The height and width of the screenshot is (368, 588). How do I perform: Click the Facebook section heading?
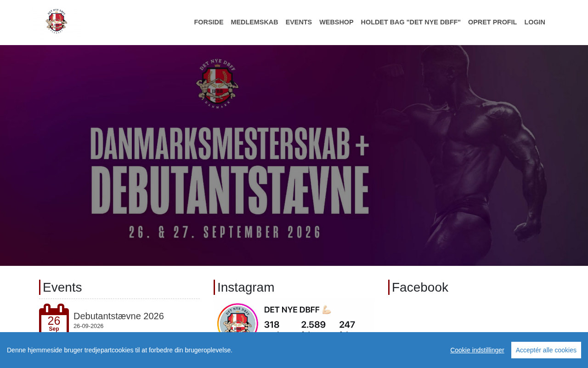click(420, 287)
